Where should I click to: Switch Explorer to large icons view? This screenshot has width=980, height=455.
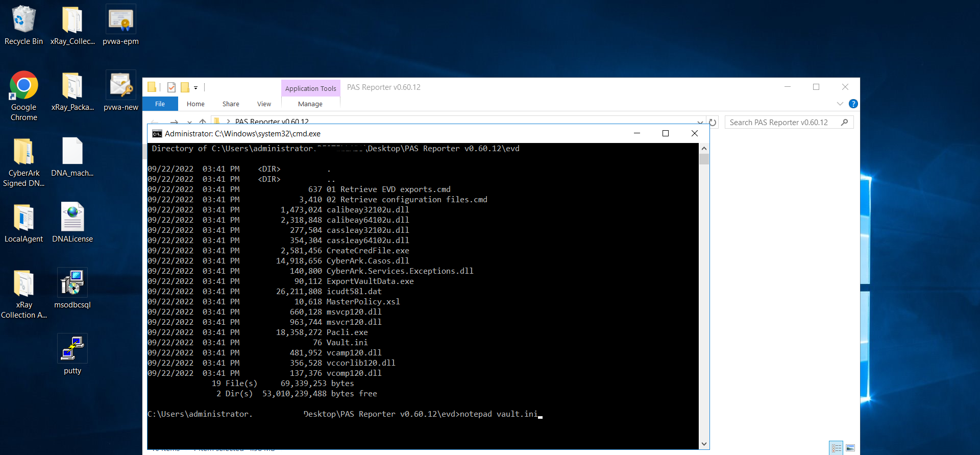point(850,448)
